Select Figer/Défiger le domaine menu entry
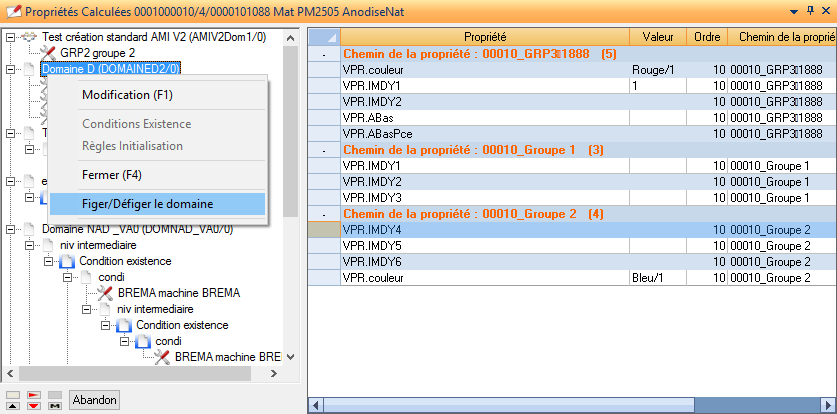837x414 pixels. (x=146, y=204)
